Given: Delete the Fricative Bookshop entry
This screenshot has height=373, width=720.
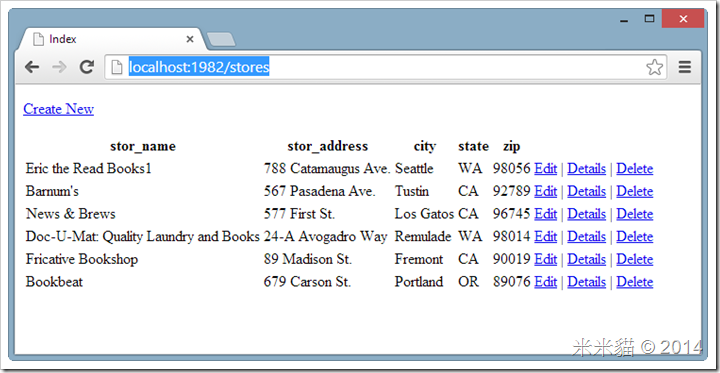Looking at the screenshot, I should [635, 259].
